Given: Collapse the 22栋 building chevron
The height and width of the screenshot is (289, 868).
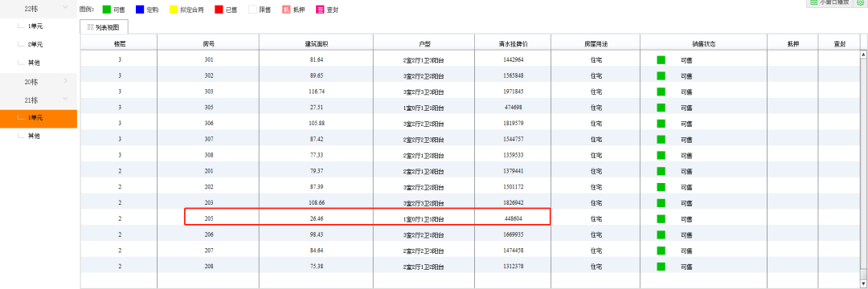Looking at the screenshot, I should click(x=66, y=8).
